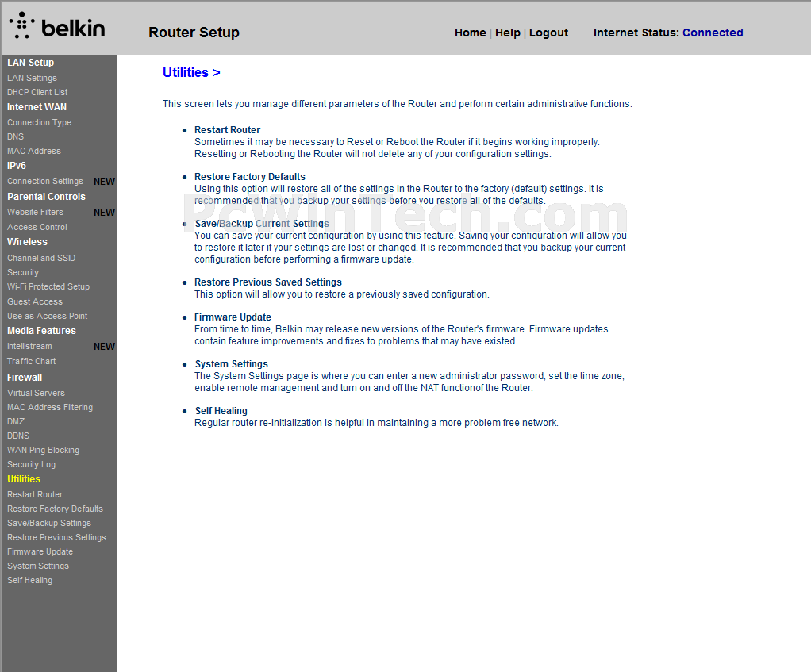
Task: Select the highlighted Utilities sidebar heading
Action: point(24,479)
